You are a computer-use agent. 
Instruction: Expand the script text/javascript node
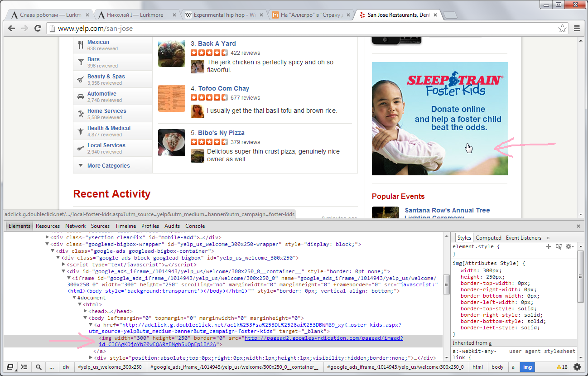63,265
